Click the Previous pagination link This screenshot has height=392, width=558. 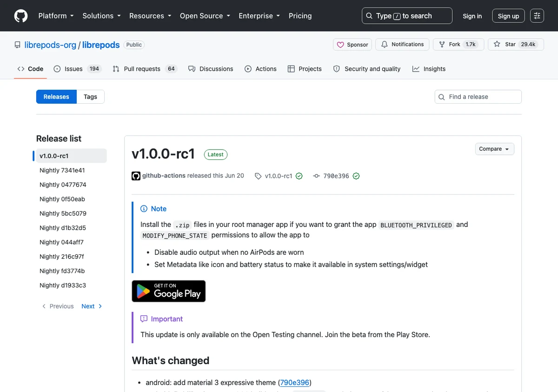point(58,306)
